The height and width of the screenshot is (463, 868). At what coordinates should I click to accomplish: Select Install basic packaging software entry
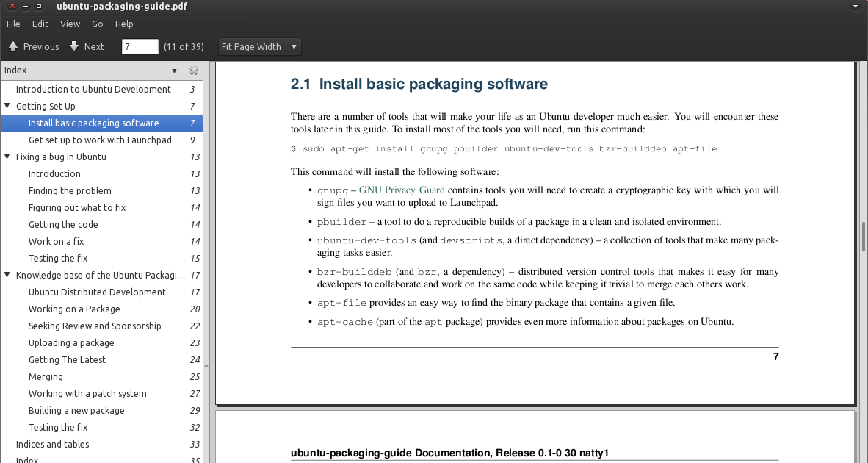tap(102, 123)
